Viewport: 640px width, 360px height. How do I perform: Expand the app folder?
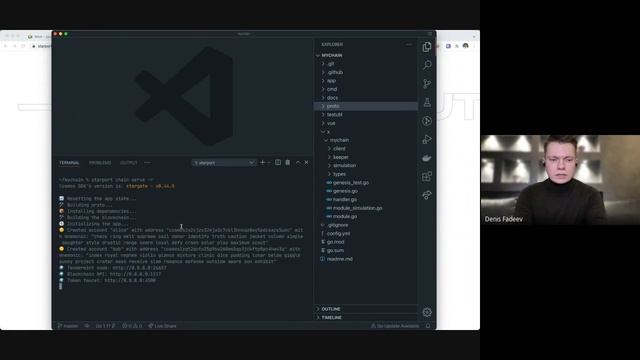366,81
